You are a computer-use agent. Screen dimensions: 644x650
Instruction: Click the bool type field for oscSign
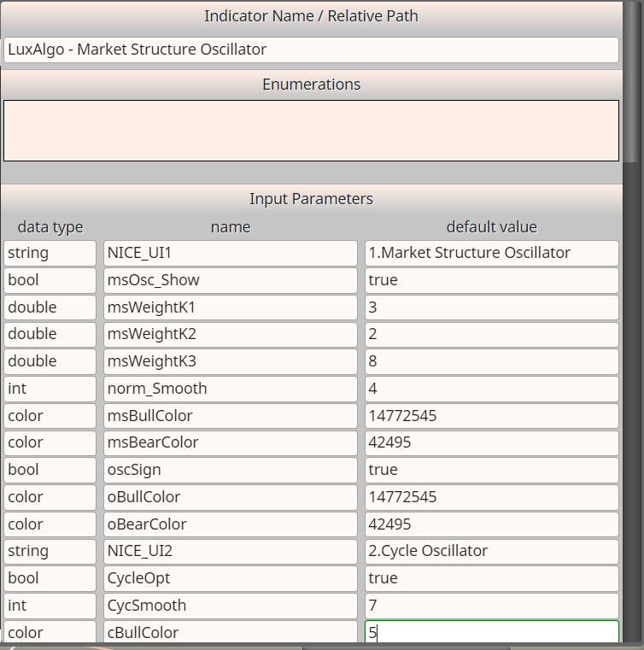[50, 470]
